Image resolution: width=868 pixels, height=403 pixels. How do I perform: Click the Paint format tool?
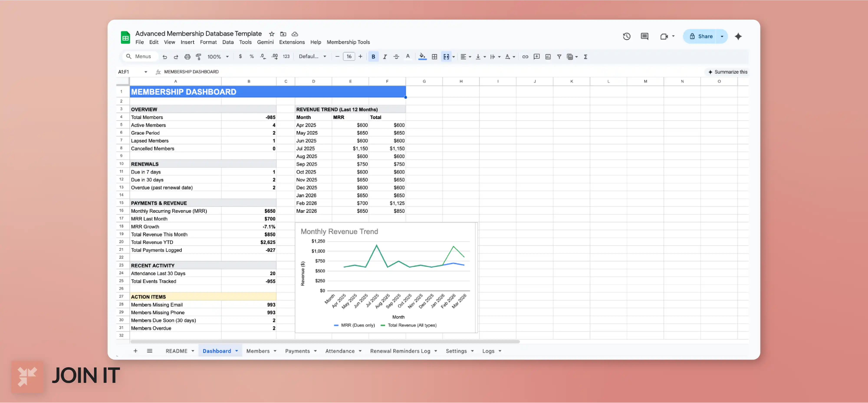[x=199, y=57]
